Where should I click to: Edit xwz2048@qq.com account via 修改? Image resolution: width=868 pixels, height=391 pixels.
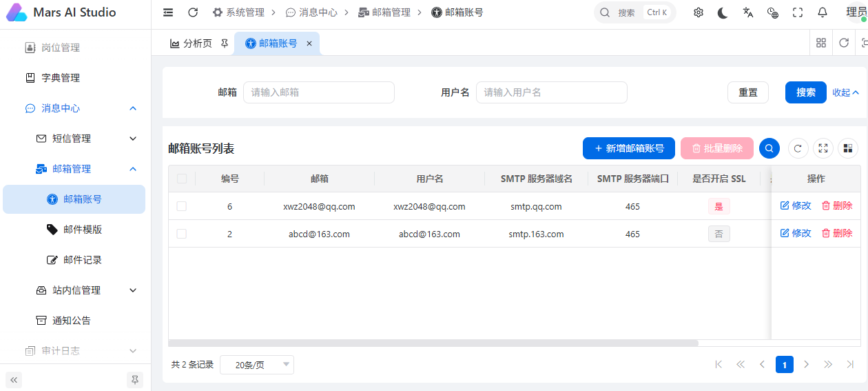tap(796, 205)
